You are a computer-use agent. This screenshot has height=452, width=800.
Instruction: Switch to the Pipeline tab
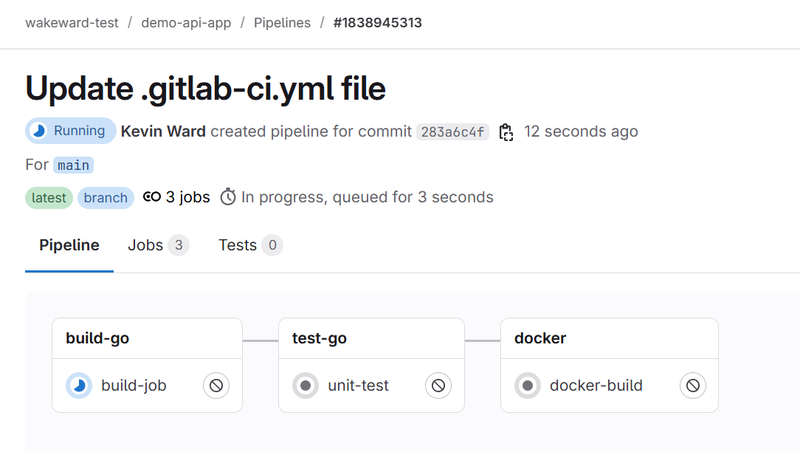coord(69,245)
